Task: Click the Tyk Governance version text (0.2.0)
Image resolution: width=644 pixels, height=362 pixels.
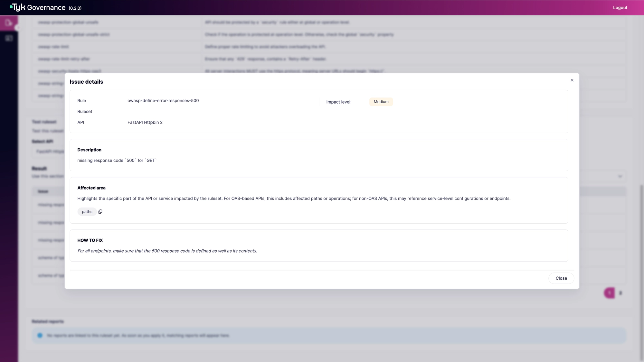Action: [75, 8]
